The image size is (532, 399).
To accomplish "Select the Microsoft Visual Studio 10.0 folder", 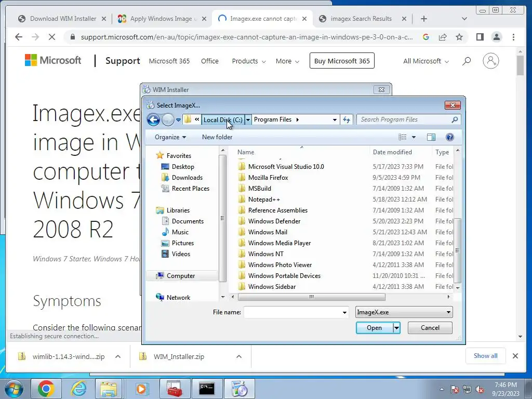I will point(286,167).
